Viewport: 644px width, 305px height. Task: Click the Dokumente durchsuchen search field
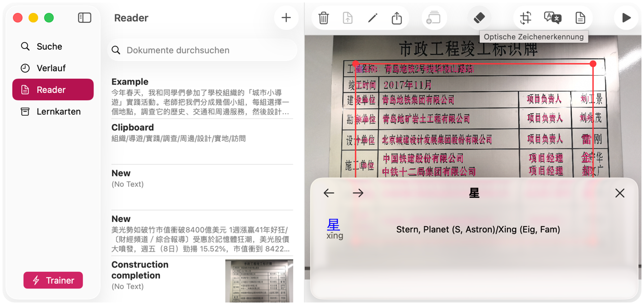pos(203,50)
